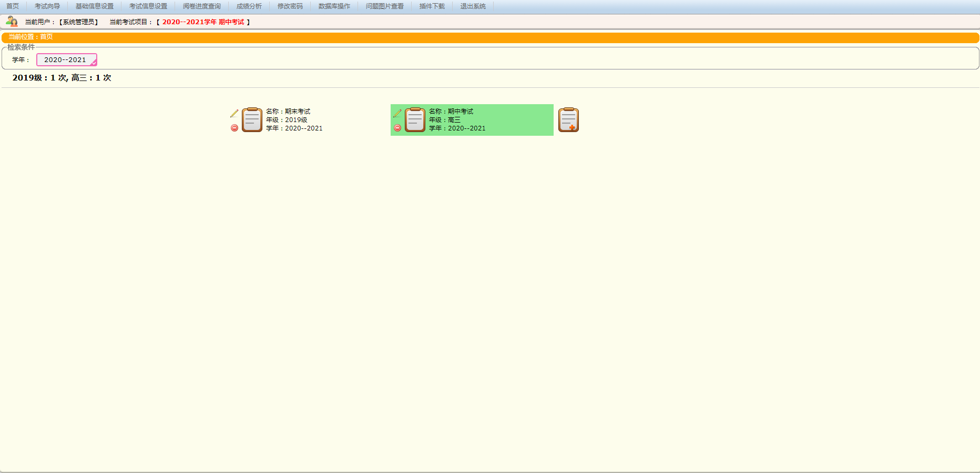Click the red delete icon for 期末考试
Screen dimensions: 980x473
pyautogui.click(x=234, y=128)
